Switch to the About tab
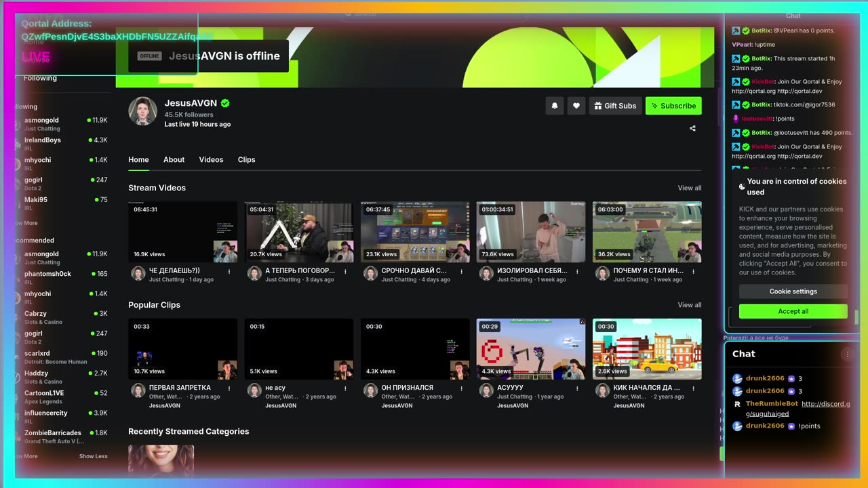868x488 pixels. (x=174, y=160)
